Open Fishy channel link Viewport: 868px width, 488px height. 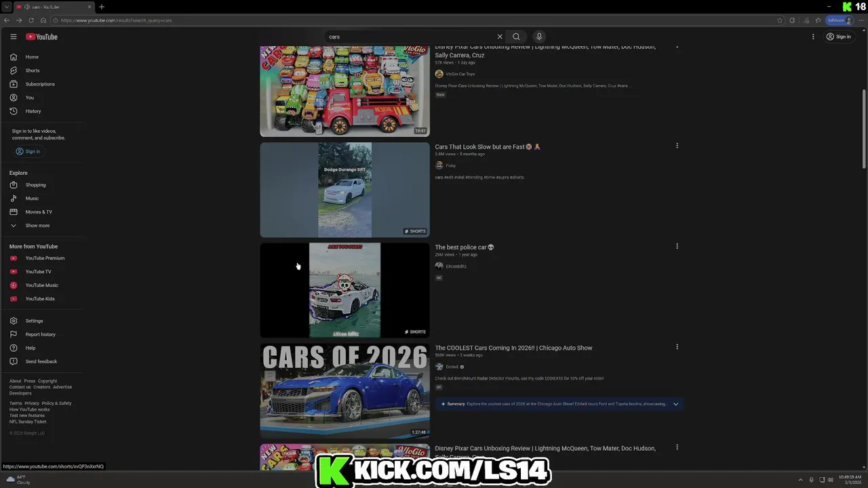point(450,165)
